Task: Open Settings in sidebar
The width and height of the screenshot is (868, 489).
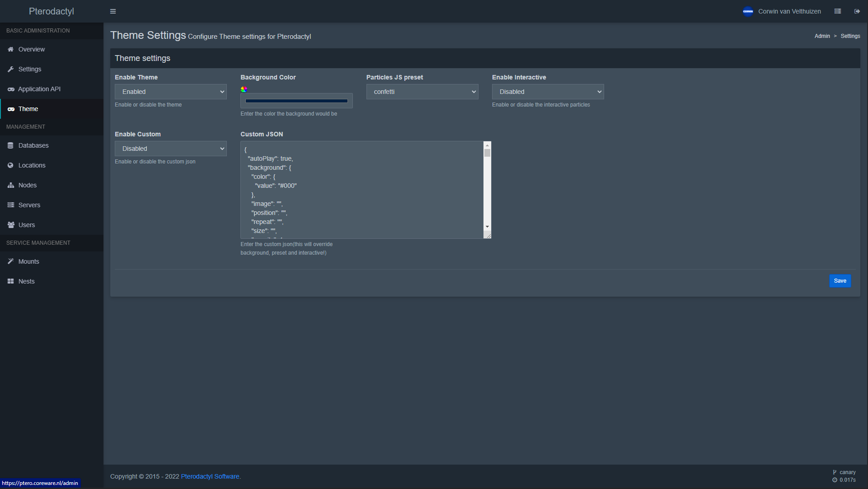Action: click(52, 69)
